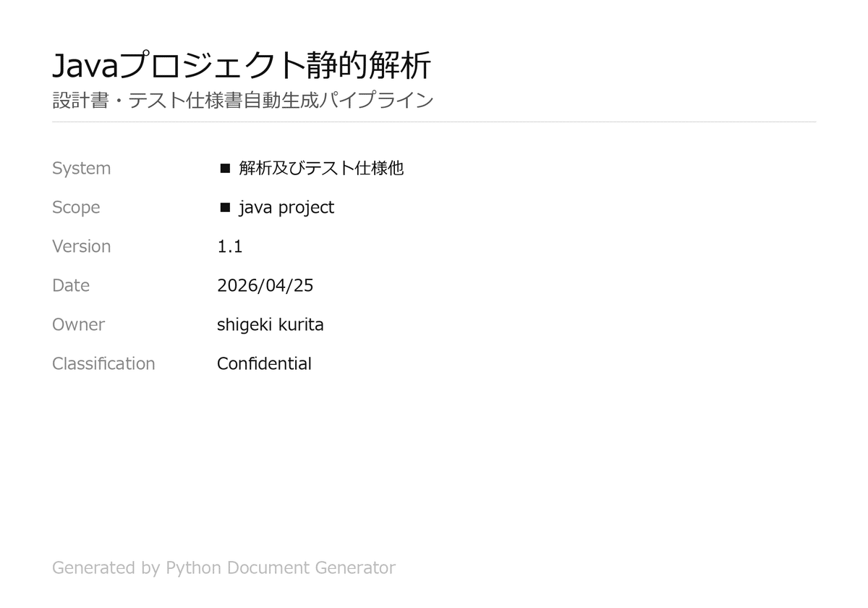868x608 pixels.
Task: Click the version number "1.1"
Action: (x=229, y=247)
